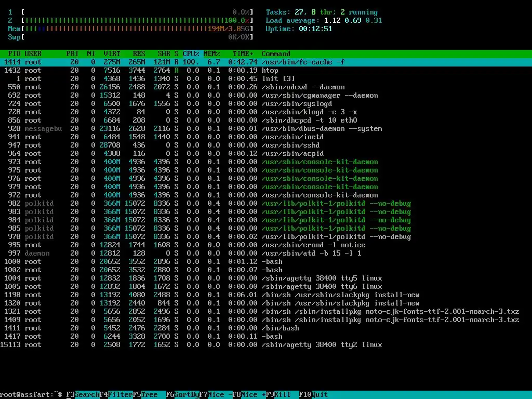Click the messagebu user name cell
This screenshot has height=399, width=532.
click(43, 129)
